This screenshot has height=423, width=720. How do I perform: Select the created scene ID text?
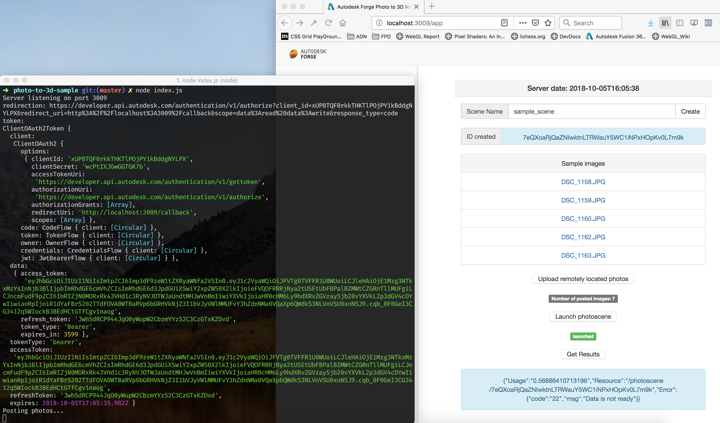[603, 137]
